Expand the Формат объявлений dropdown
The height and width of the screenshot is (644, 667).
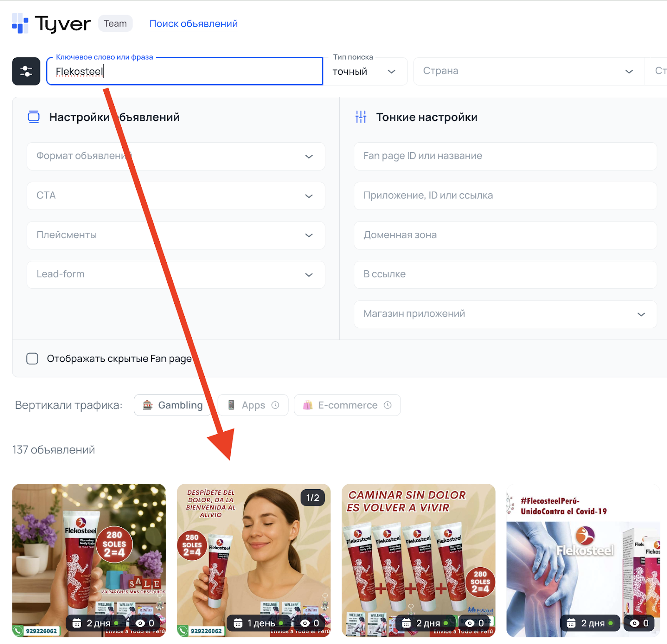coord(176,156)
